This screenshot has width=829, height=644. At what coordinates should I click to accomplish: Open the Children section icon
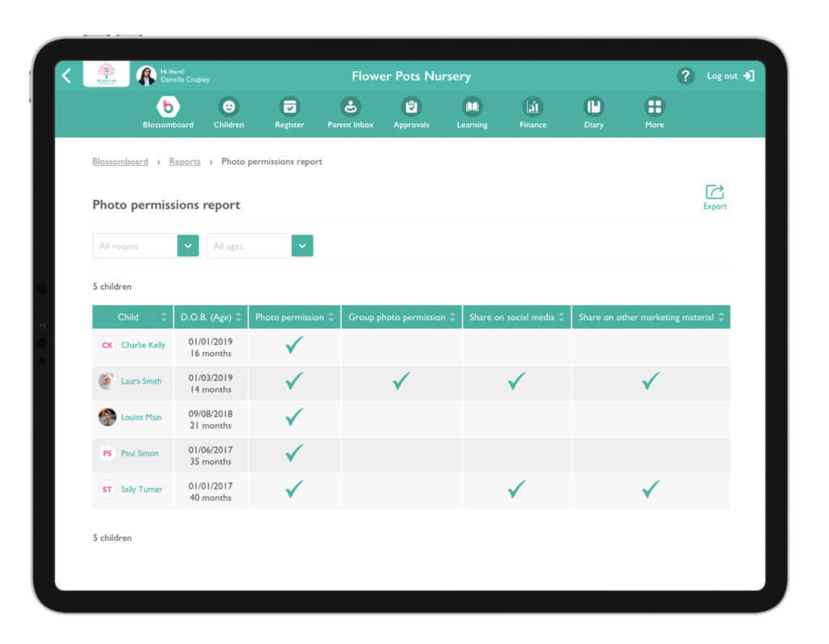click(229, 108)
